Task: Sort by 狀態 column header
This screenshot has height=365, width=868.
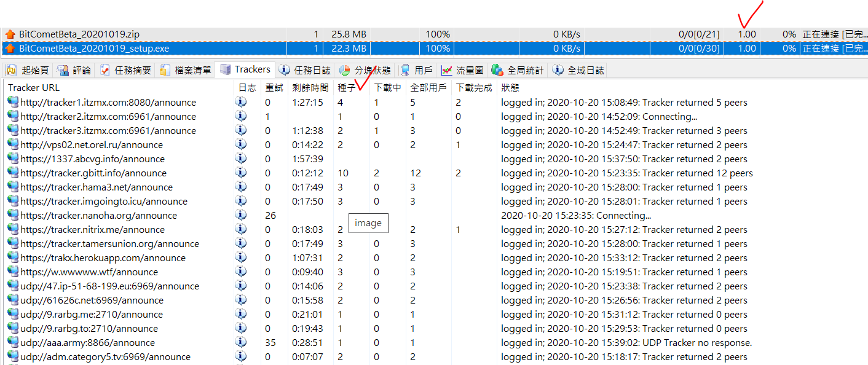Action: [x=510, y=88]
